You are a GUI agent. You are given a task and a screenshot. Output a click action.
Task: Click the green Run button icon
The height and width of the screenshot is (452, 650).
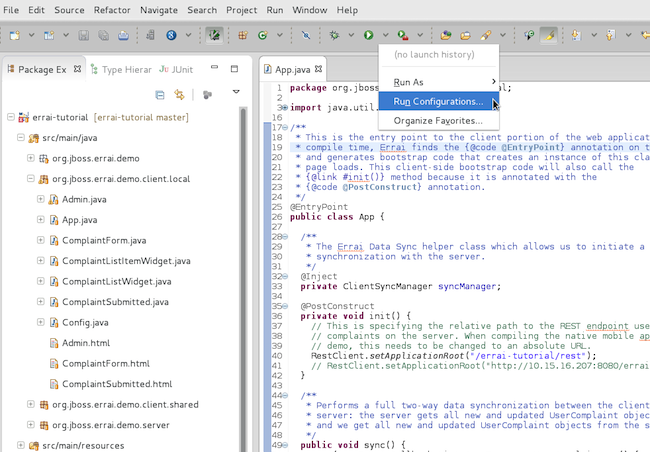(x=369, y=35)
